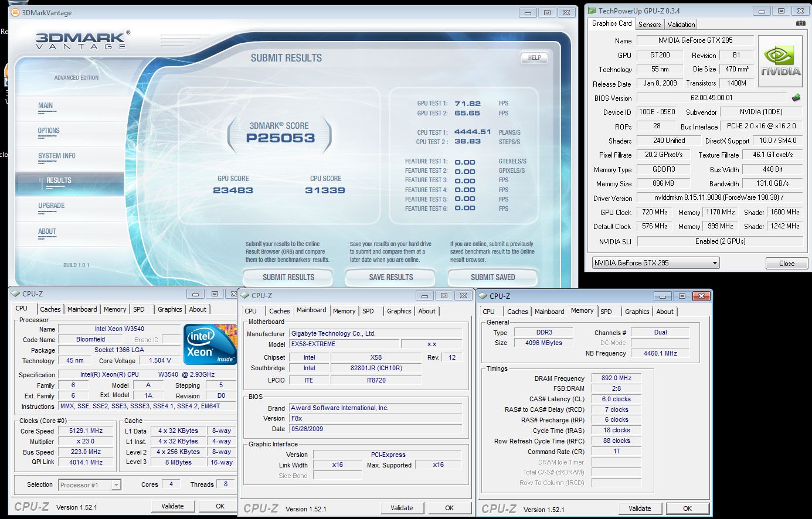Switch to Caches tab in left CPU-Z window
This screenshot has width=812, height=519.
[50, 309]
